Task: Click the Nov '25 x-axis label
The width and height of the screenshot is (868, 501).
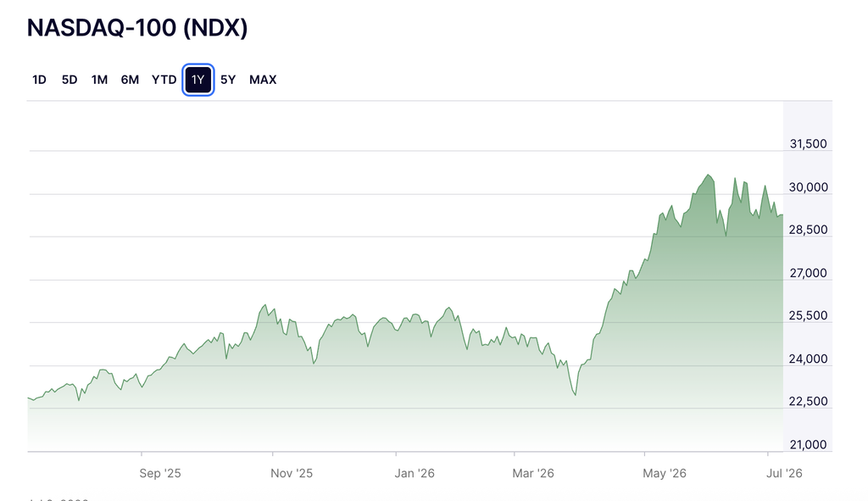Action: 292,473
